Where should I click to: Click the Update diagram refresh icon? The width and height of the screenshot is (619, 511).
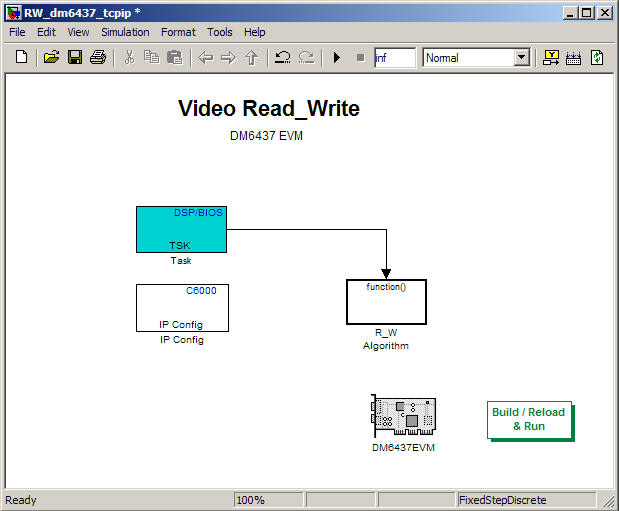[x=596, y=58]
